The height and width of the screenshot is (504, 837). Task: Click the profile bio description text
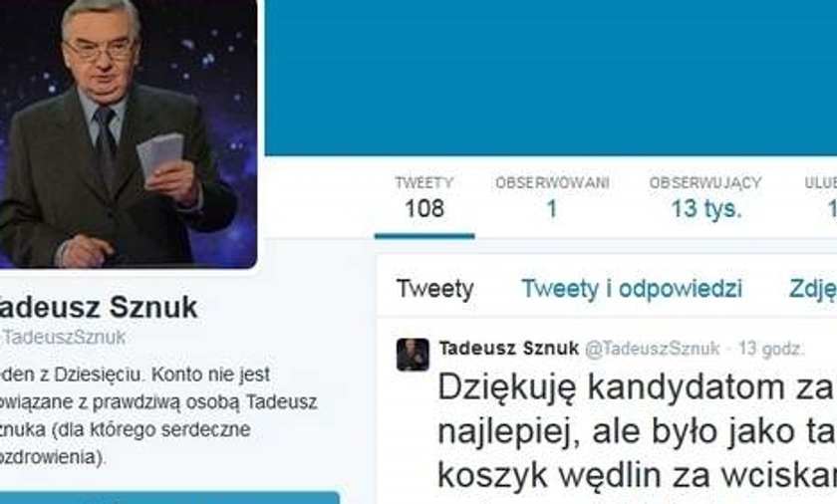158,415
